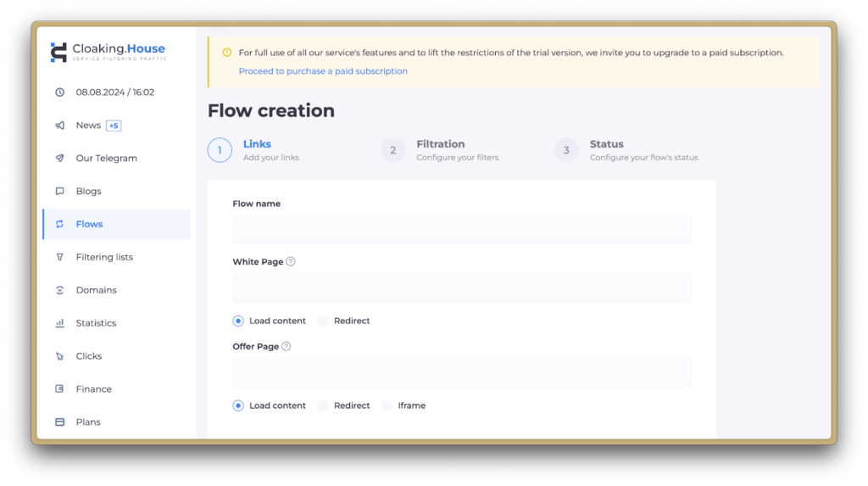Click the Blogs chat bubble icon

[59, 192]
